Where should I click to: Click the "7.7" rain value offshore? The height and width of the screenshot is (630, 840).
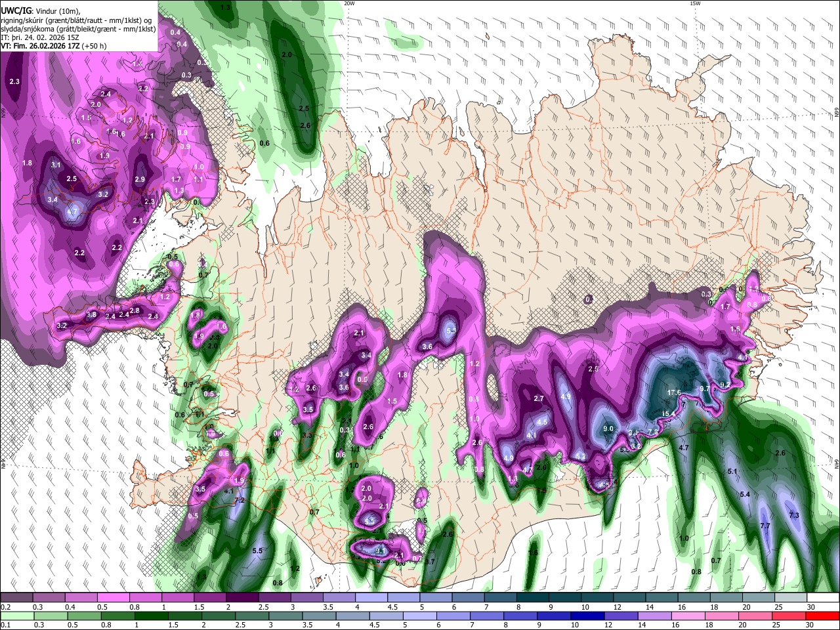point(765,526)
